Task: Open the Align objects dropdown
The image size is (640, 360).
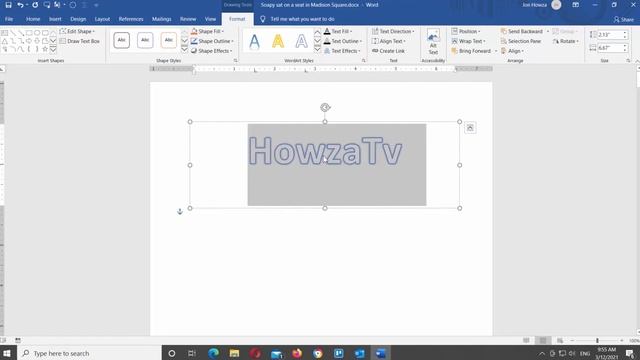Action: coord(512,51)
